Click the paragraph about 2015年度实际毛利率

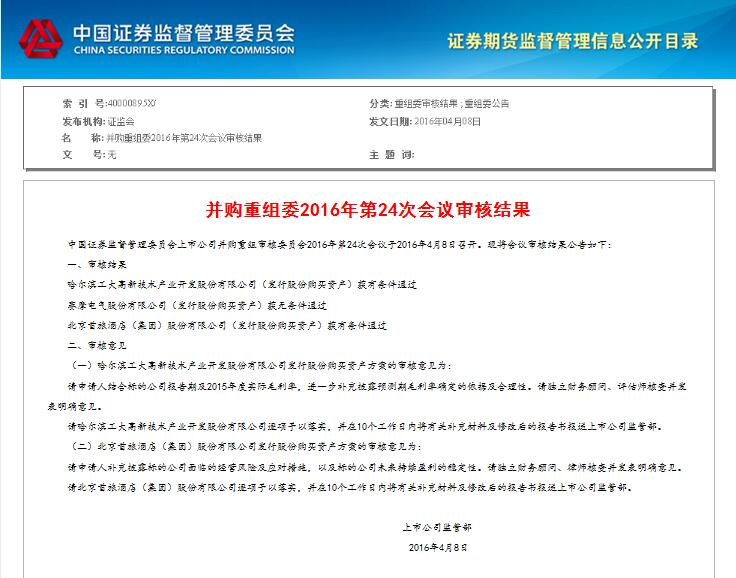[x=376, y=386]
